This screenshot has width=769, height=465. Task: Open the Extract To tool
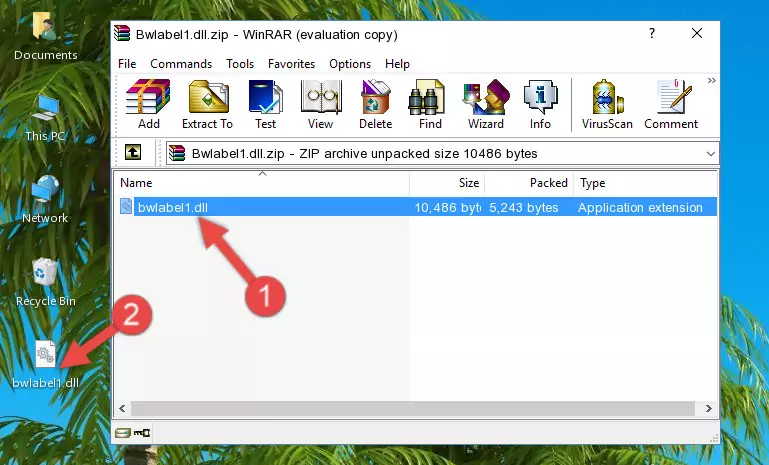207,104
